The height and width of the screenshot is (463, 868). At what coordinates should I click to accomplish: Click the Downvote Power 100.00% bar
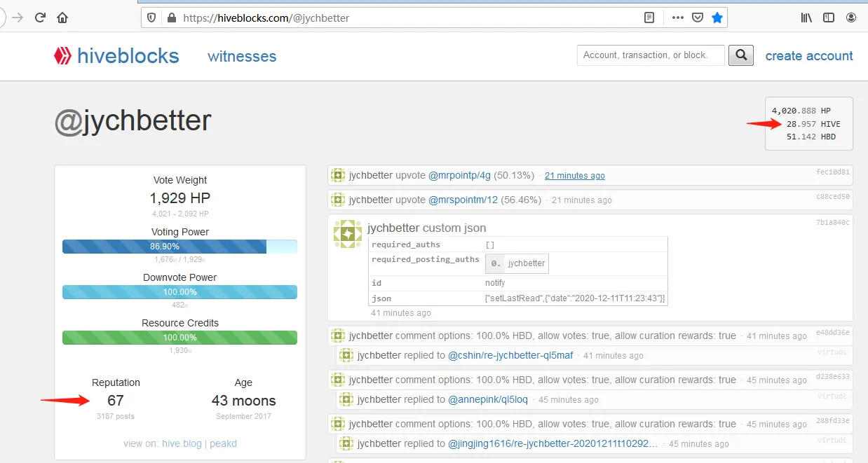pos(179,292)
